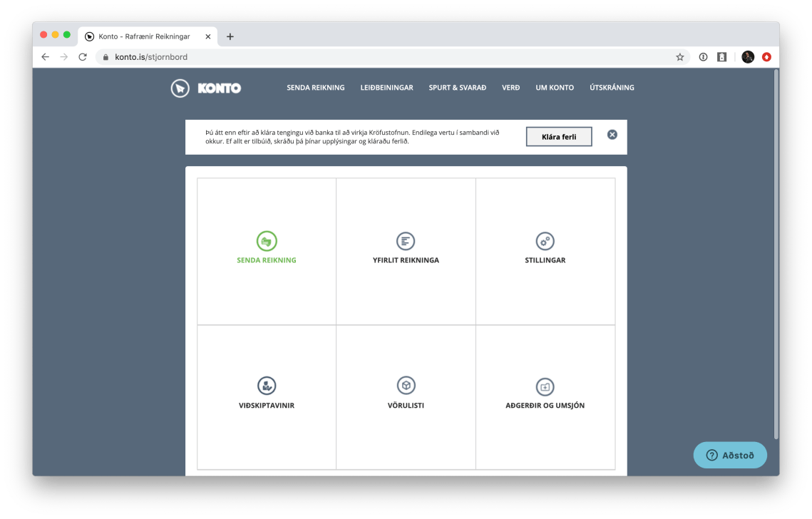Open Stillingar gears icon
This screenshot has height=519, width=812.
tap(545, 242)
